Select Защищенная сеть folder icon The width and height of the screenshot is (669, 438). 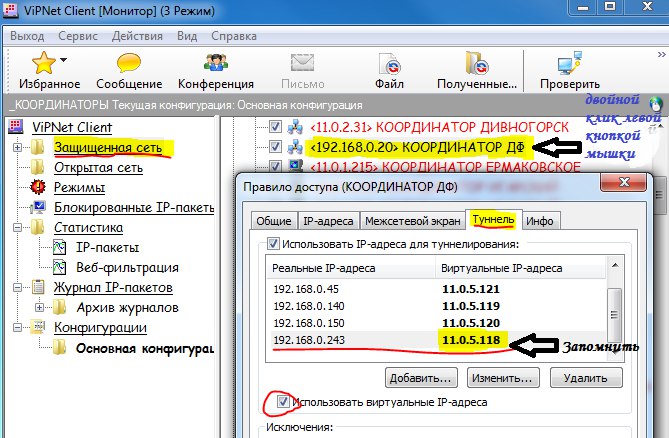click(x=38, y=147)
